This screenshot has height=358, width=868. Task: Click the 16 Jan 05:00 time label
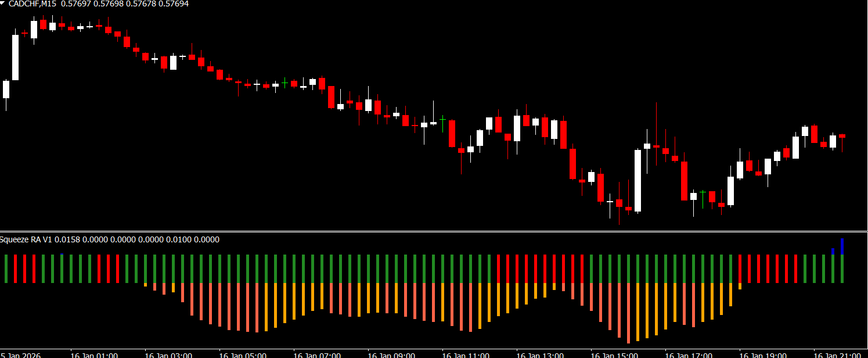[x=243, y=355]
